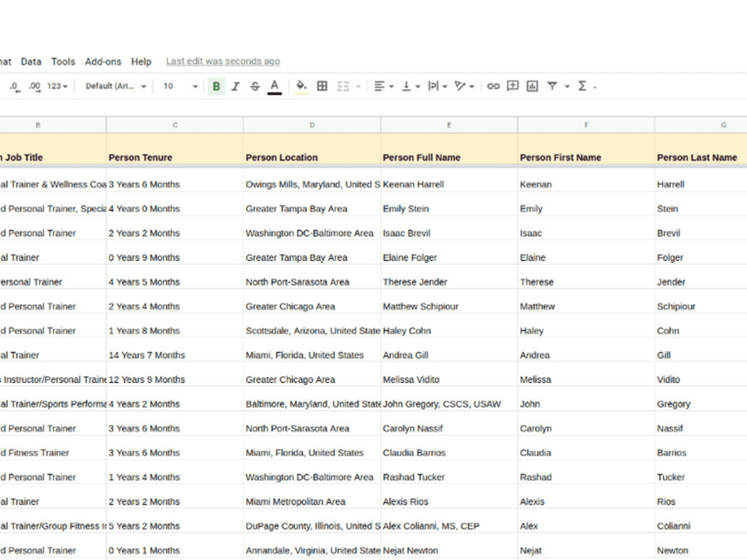The height and width of the screenshot is (560, 747).
Task: Select the 'Therese Jender' cell
Action: 449,277
